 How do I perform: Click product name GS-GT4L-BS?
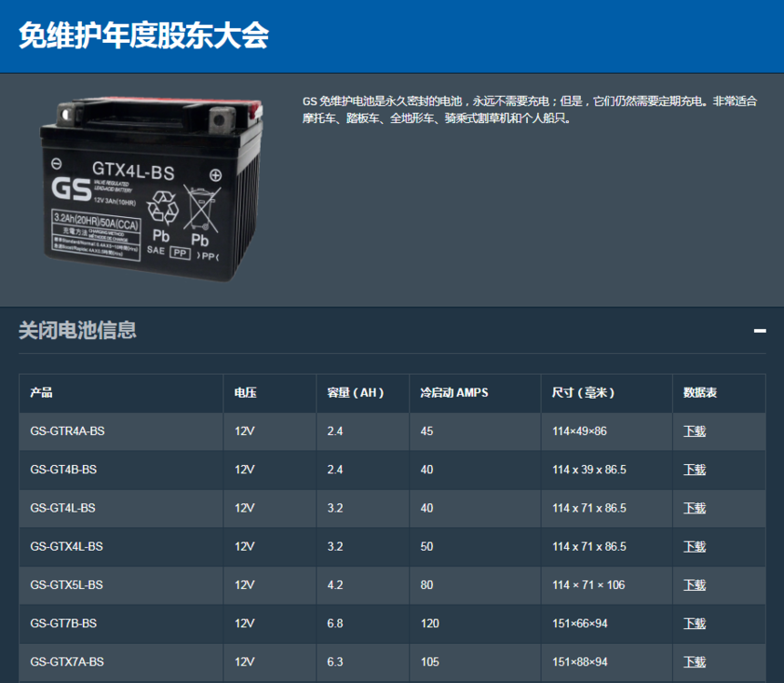(x=63, y=508)
